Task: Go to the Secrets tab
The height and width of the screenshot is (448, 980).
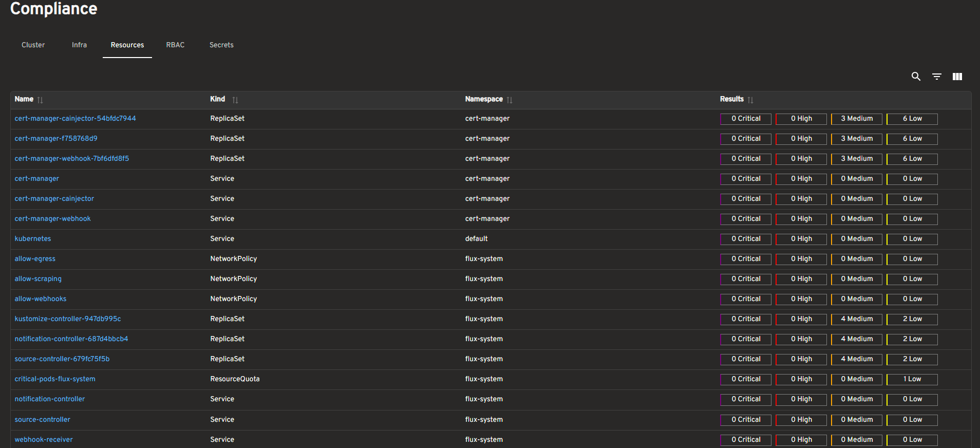Action: 221,45
